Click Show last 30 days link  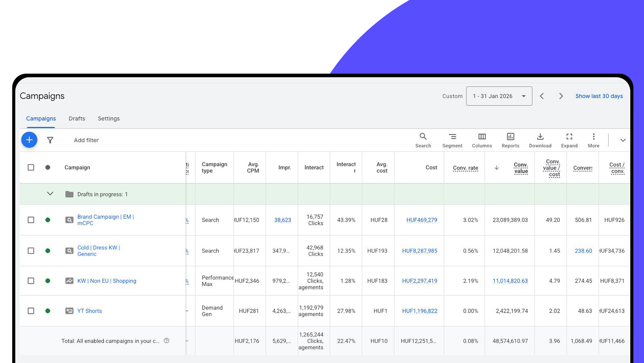pyautogui.click(x=599, y=96)
